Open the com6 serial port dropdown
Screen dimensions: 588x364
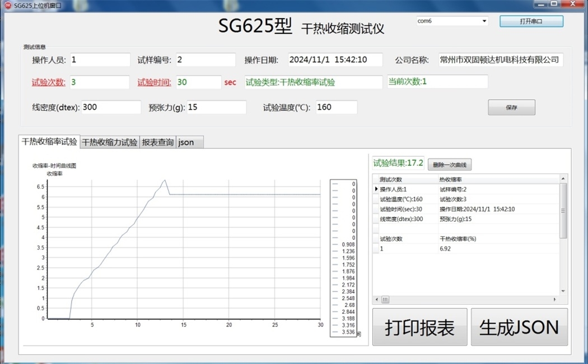click(x=484, y=21)
